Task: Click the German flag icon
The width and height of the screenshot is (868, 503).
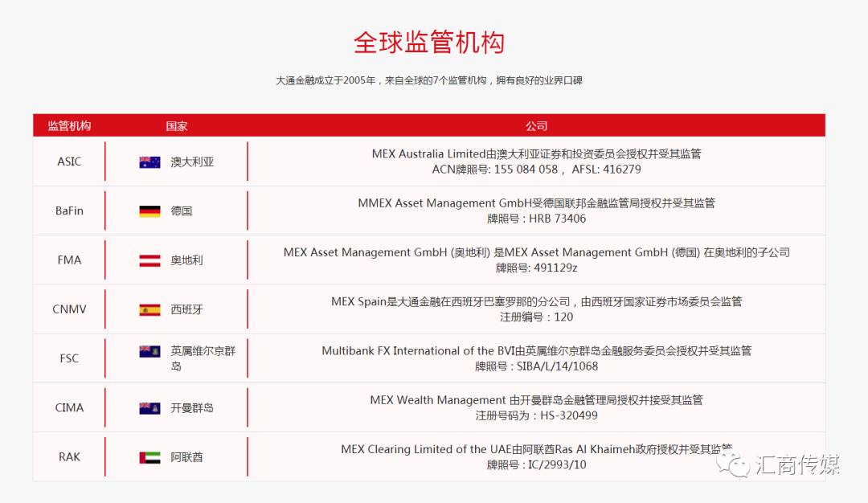Action: tap(149, 211)
